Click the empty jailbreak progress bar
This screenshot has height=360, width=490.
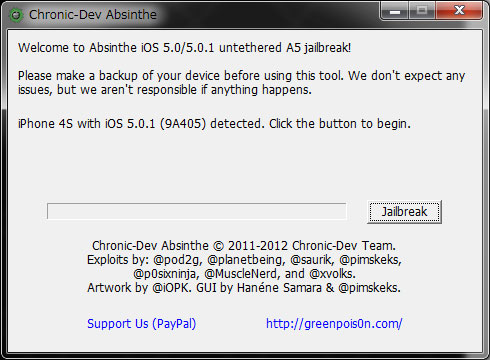point(197,211)
